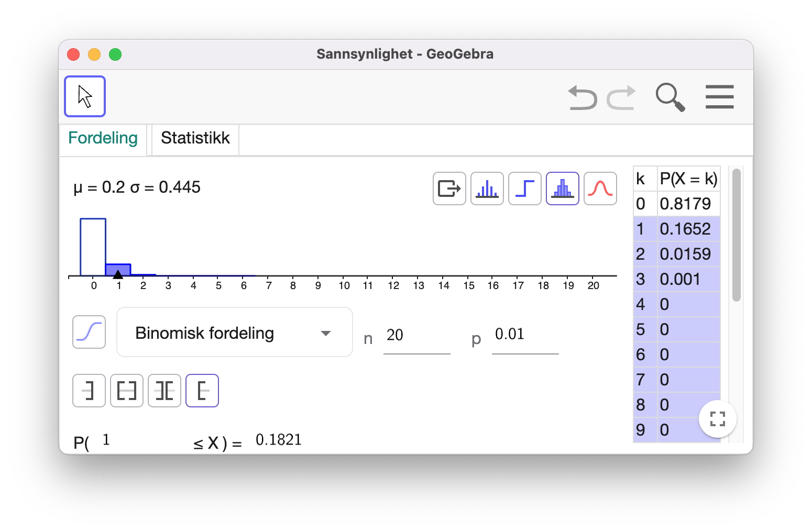812x532 pixels.
Task: Select the two-sided bracket interval button
Action: (x=127, y=391)
